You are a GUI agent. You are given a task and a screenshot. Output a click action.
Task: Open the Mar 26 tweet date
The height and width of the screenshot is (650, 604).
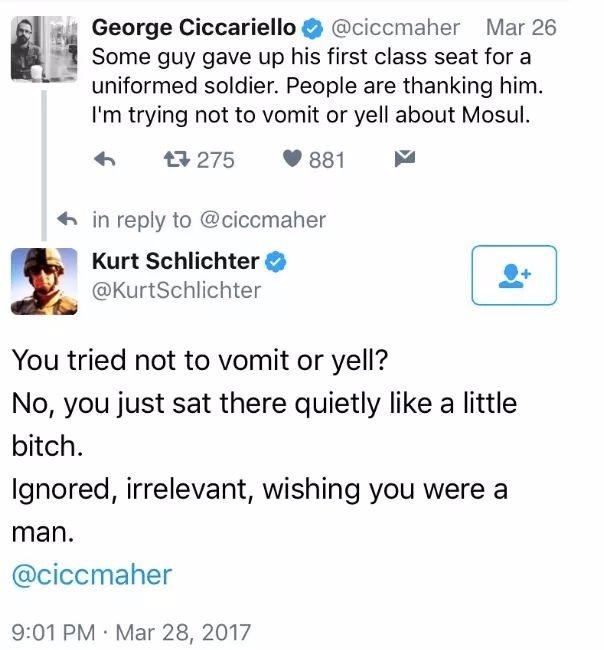[x=520, y=27]
